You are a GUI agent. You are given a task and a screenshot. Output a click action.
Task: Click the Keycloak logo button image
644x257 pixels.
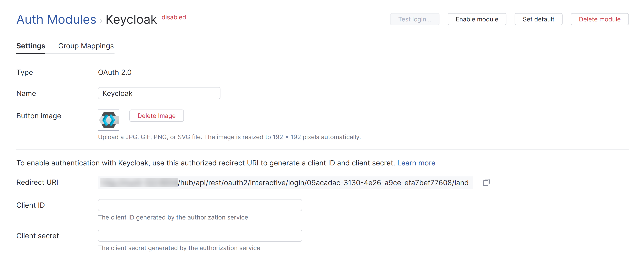click(x=108, y=120)
